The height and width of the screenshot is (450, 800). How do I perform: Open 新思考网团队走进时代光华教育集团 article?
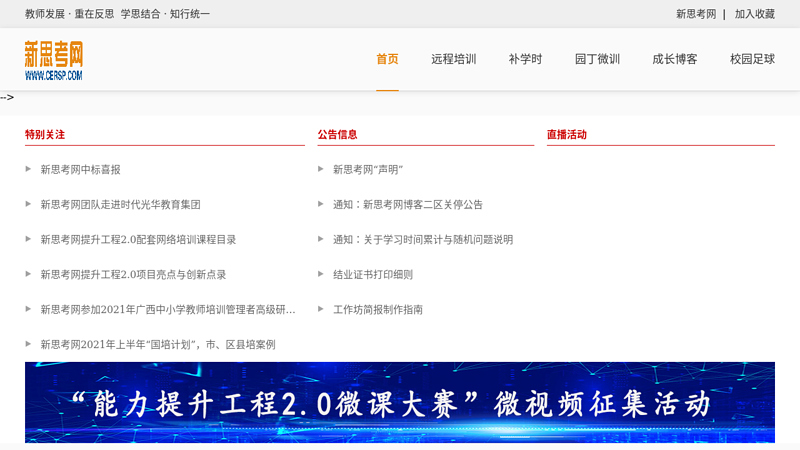coord(120,205)
